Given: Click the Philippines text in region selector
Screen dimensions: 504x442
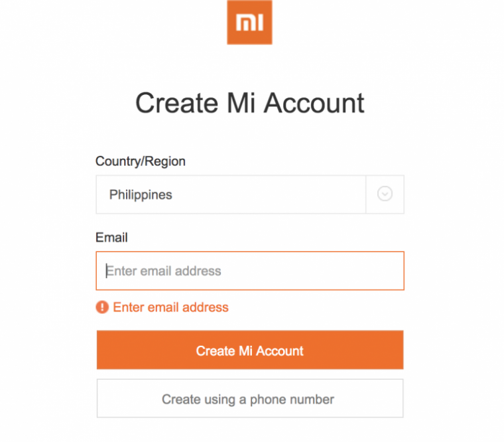Looking at the screenshot, I should tap(141, 195).
